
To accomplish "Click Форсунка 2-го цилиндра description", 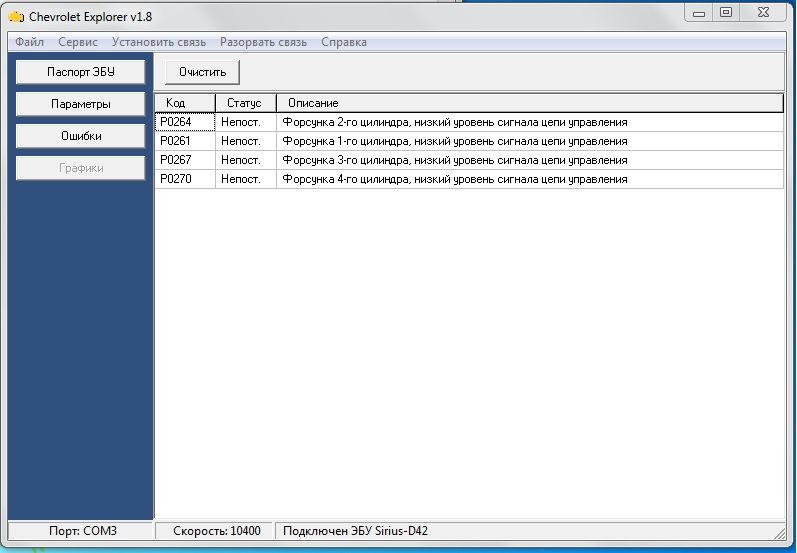I will coord(530,122).
